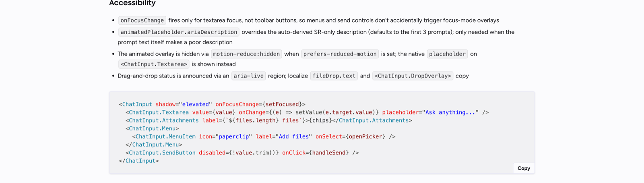This screenshot has width=644, height=183.
Task: Click the <ChatInput.DropOverlay> inline code tag
Action: pos(413,76)
